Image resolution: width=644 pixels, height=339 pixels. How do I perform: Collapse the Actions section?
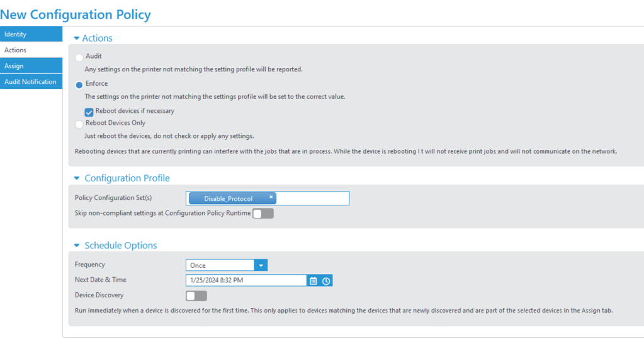coord(77,38)
